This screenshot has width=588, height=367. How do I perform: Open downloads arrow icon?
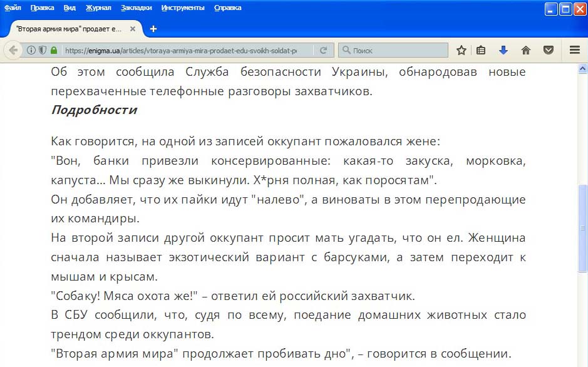pyautogui.click(x=503, y=50)
